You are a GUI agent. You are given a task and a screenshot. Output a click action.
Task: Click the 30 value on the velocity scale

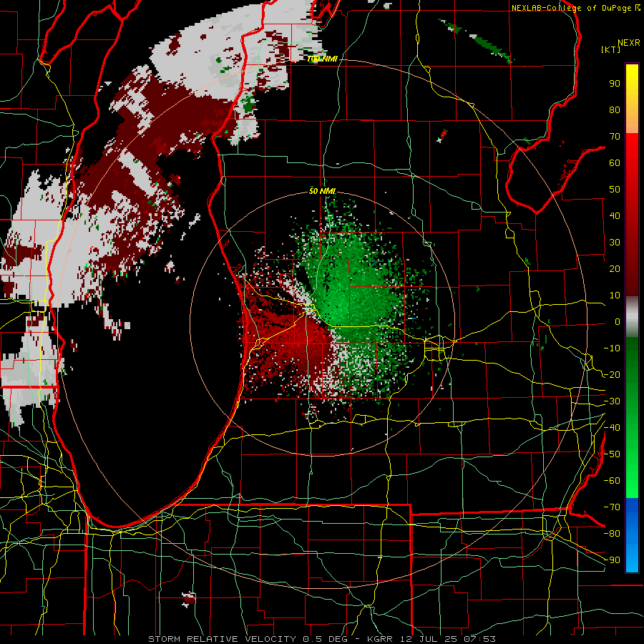pos(615,243)
